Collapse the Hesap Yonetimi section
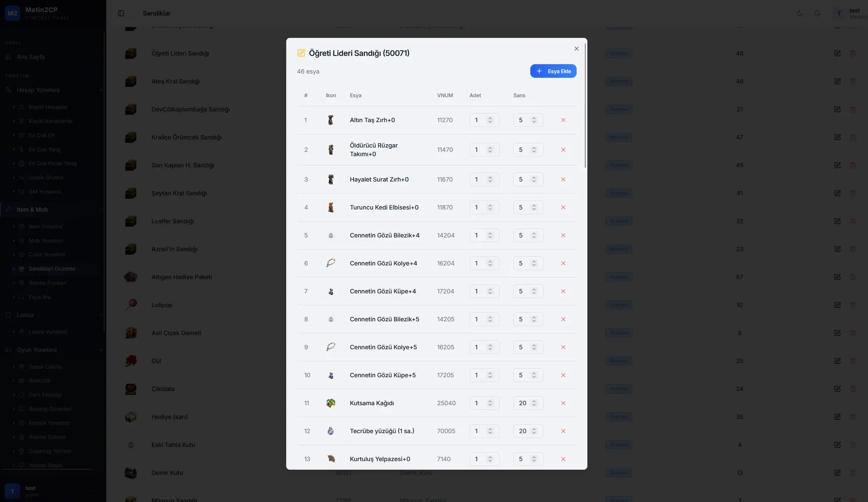The image size is (868, 502). [101, 90]
